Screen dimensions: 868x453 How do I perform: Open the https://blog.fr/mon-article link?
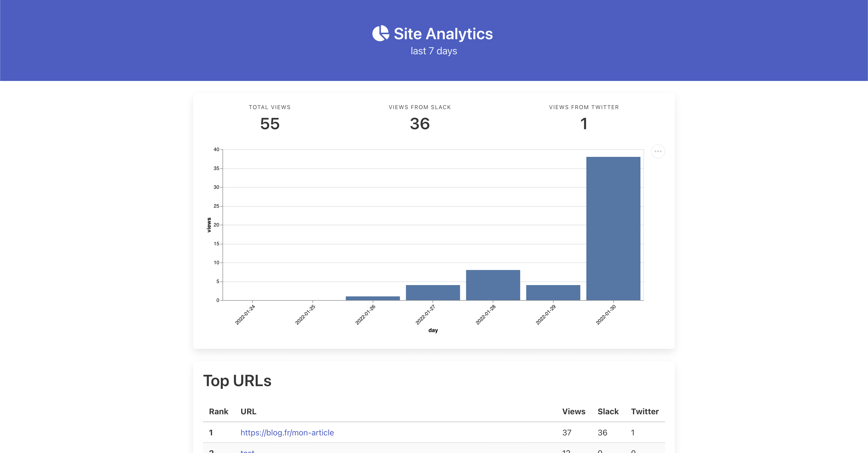pos(287,432)
